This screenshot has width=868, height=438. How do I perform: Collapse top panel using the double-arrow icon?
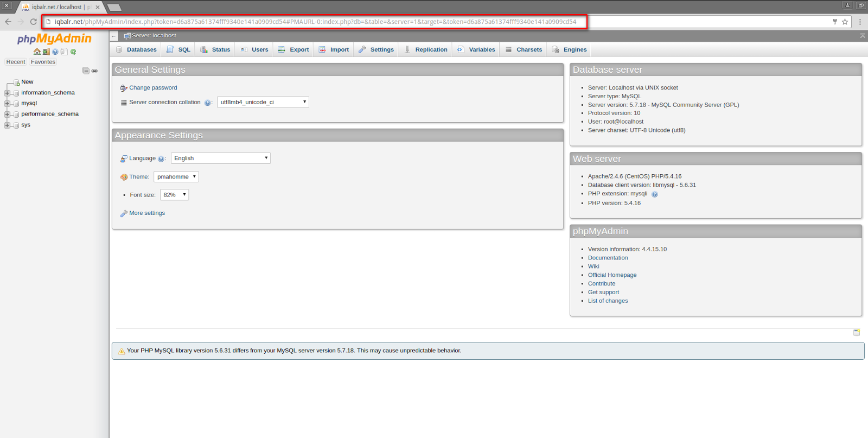[x=863, y=36]
